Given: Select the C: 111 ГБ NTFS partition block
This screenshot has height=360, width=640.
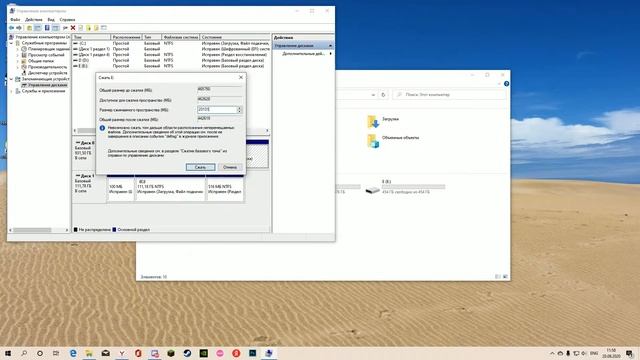Looking at the screenshot, I should pyautogui.click(x=170, y=189).
